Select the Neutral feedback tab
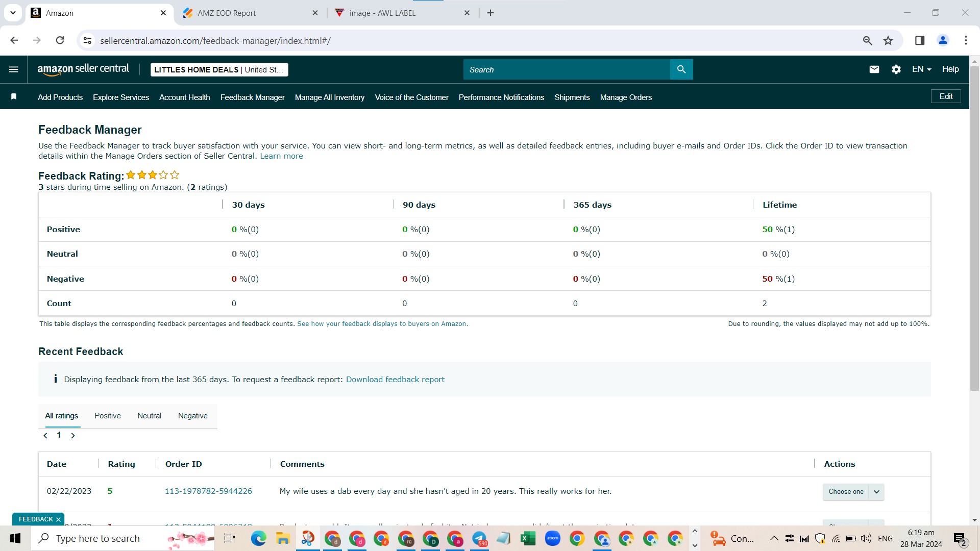The width and height of the screenshot is (980, 551). coord(150,416)
